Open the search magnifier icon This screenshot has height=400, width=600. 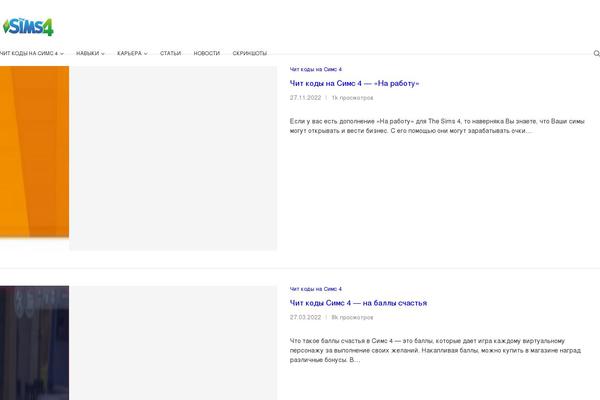tap(597, 53)
